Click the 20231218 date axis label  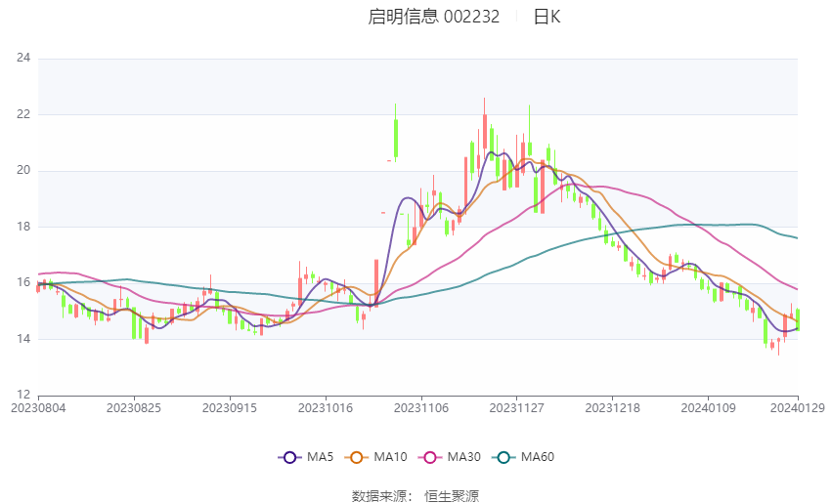coord(613,408)
